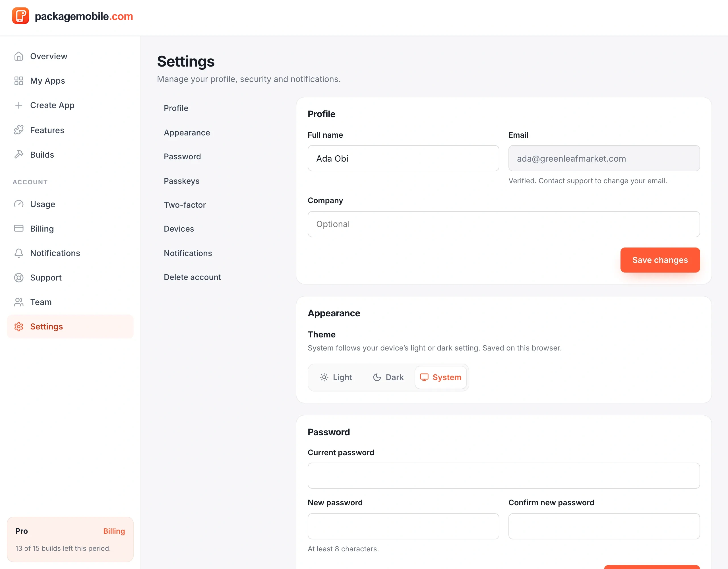The height and width of the screenshot is (569, 728).
Task: Open the Usage sidebar item
Action: click(70, 204)
